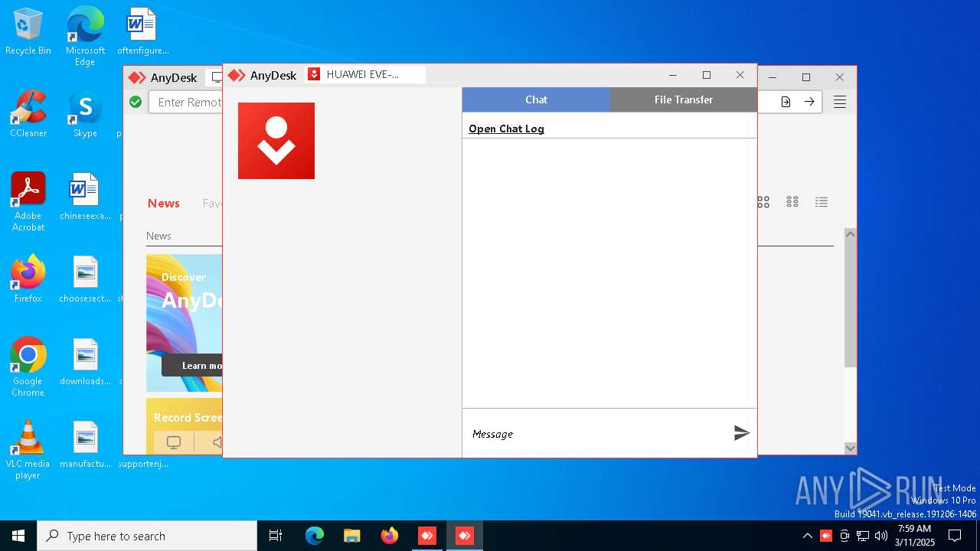Select the News tab in AnyDesk

[x=164, y=203]
